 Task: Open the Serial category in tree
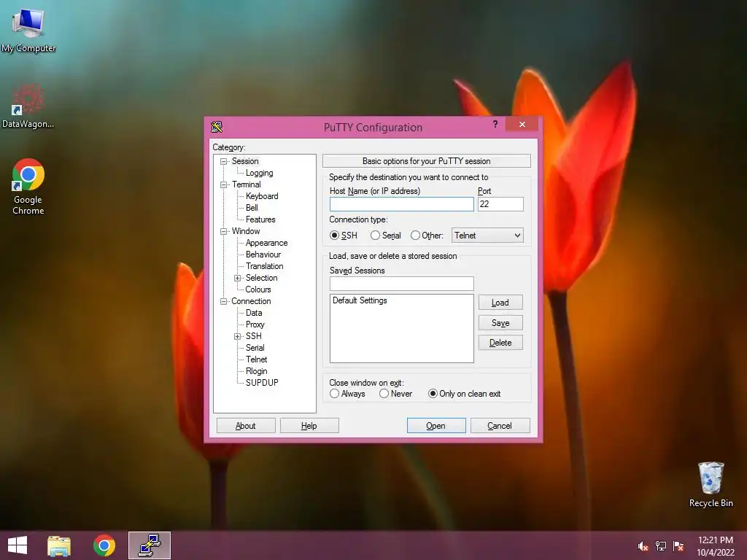click(x=255, y=348)
